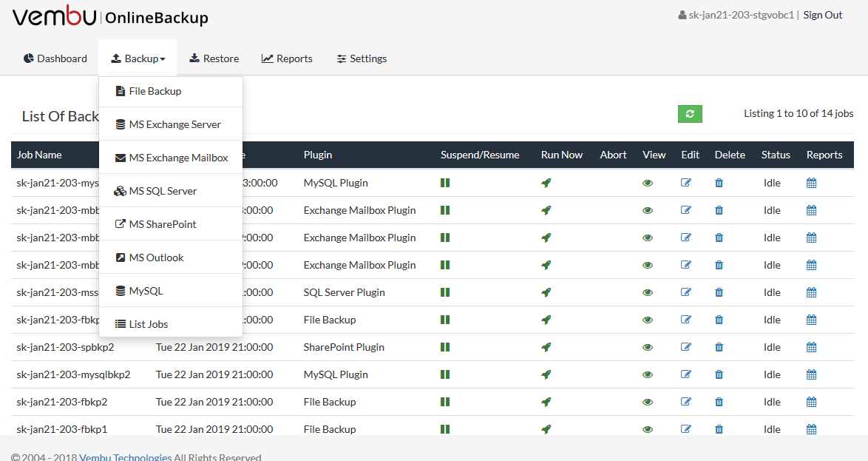View details of sk-jan21-203-mysqlbkp2 job
The width and height of the screenshot is (868, 461).
coord(648,374)
